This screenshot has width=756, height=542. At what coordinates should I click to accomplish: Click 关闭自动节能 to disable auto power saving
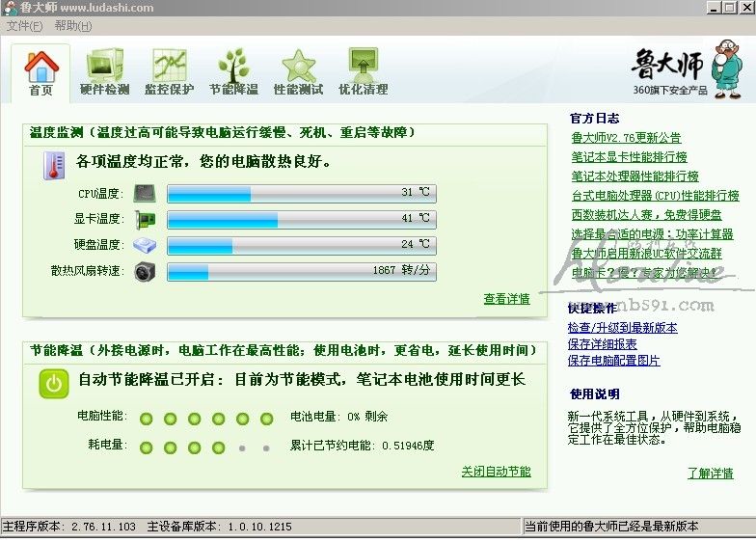point(496,472)
